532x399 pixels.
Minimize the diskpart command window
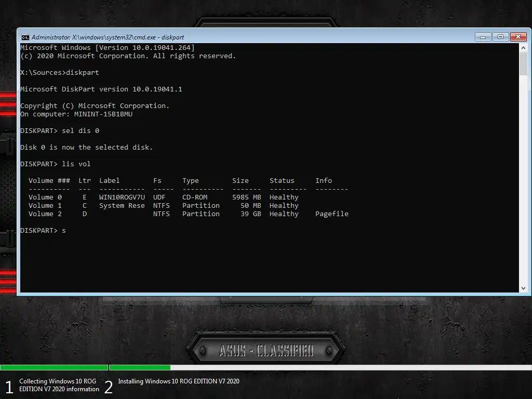tap(483, 37)
